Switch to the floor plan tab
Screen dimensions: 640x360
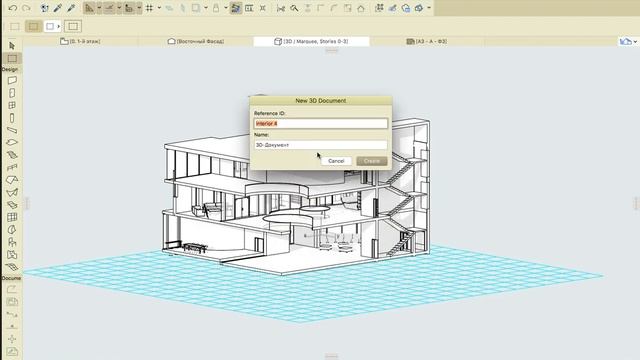[x=80, y=41]
